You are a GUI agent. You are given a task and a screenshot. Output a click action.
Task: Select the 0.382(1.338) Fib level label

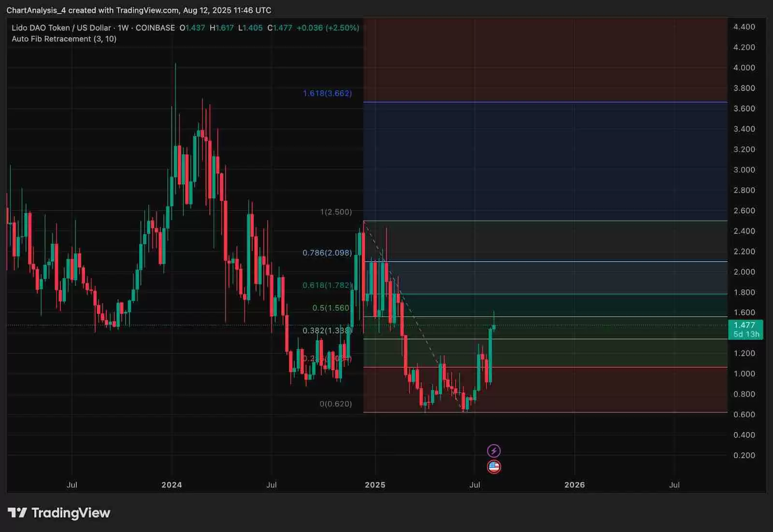[x=327, y=331]
